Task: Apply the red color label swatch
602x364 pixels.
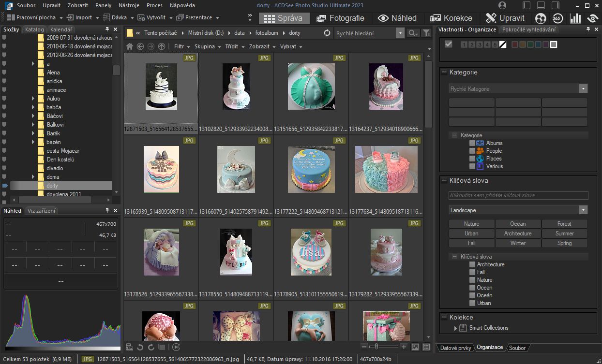Action: coord(515,44)
